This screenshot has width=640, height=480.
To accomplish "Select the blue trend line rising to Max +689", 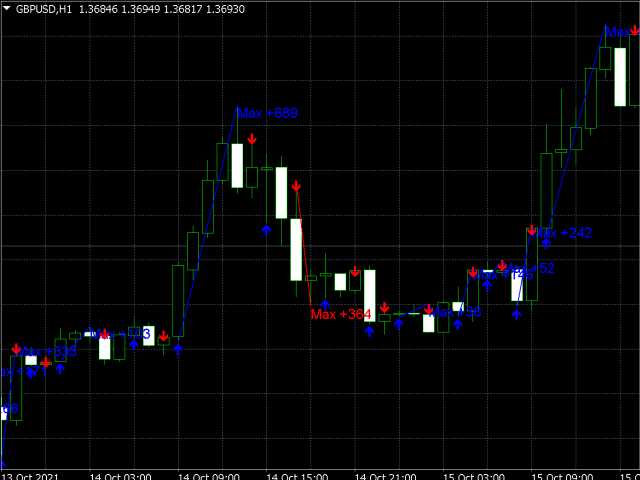I will tap(208, 222).
